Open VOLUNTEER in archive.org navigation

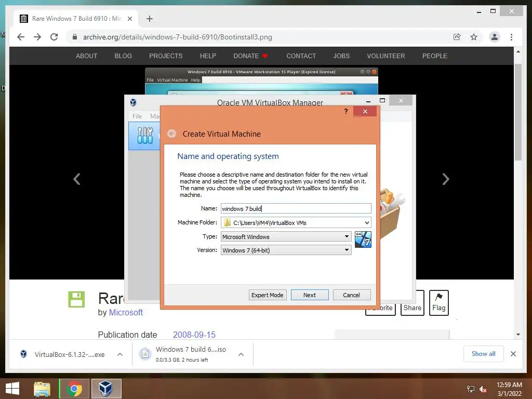[386, 56]
